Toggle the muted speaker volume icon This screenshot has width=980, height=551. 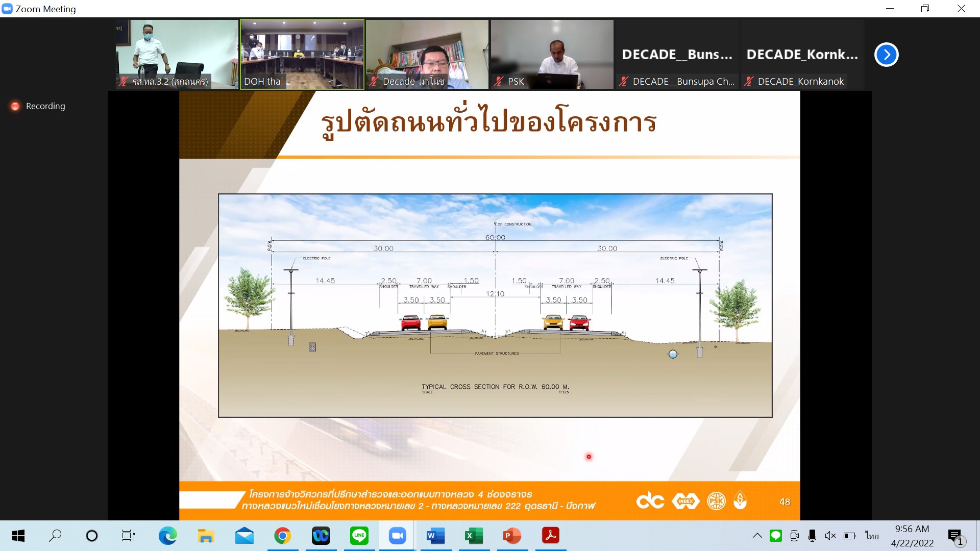point(830,536)
